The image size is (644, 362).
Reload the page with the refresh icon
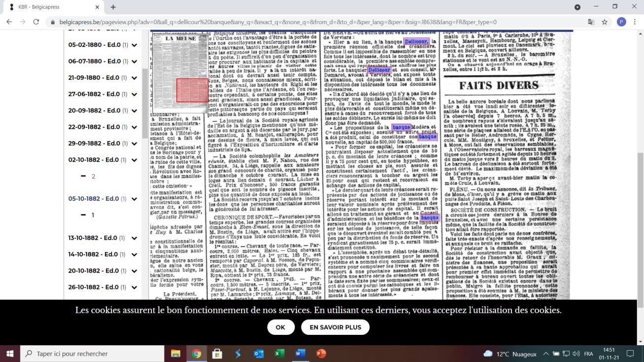click(x=36, y=22)
